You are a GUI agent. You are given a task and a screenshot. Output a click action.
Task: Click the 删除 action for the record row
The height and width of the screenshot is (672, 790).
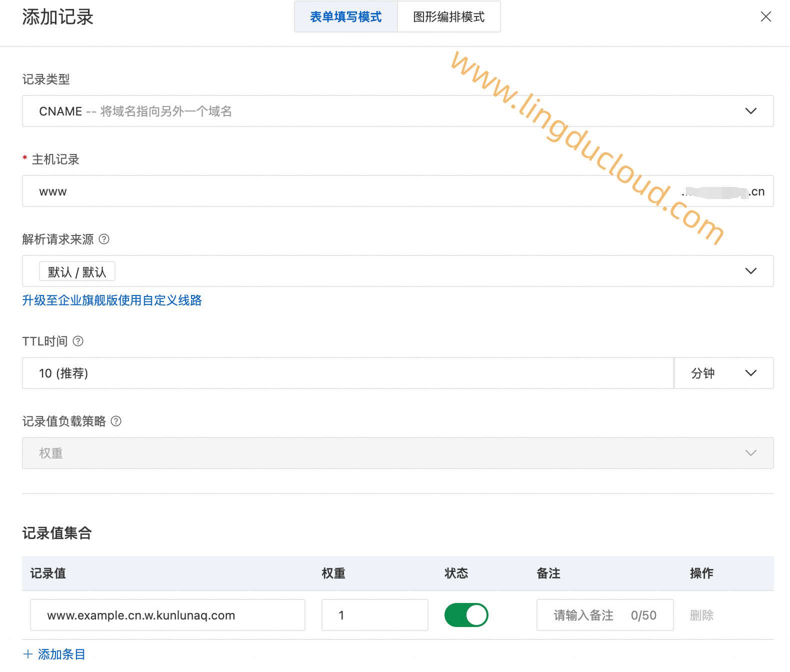(x=701, y=615)
